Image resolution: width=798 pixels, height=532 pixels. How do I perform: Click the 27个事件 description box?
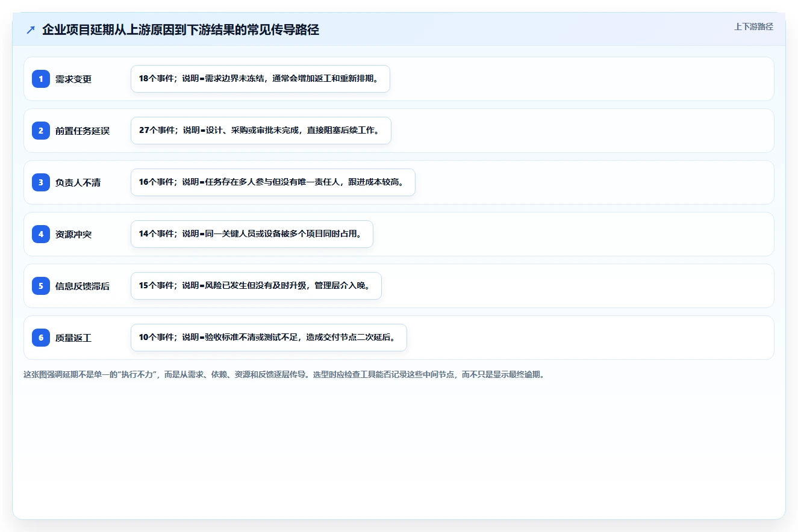tap(261, 131)
